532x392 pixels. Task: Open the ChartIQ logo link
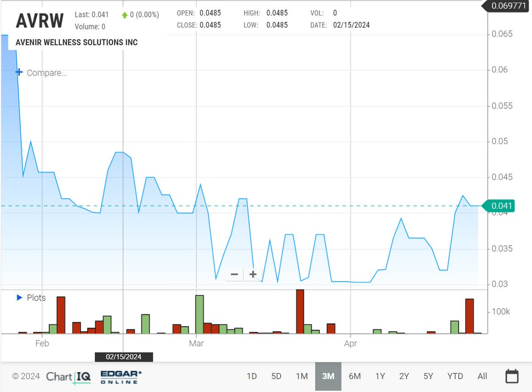click(x=68, y=376)
